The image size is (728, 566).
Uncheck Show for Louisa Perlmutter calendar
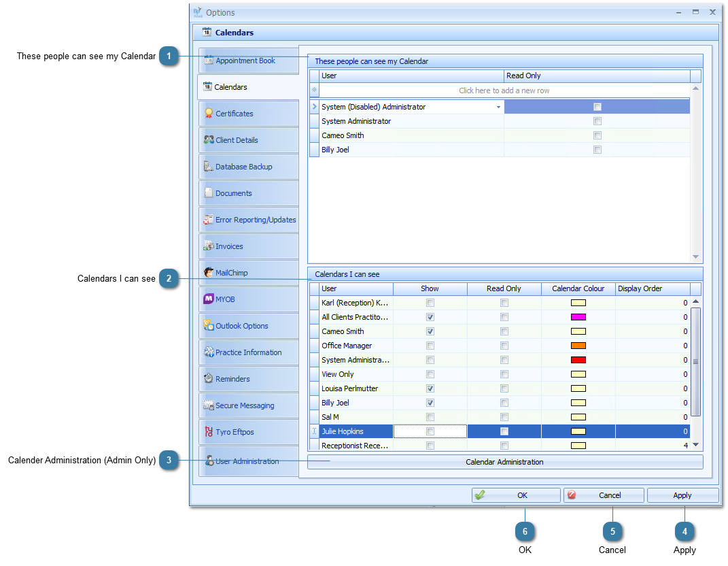[430, 388]
